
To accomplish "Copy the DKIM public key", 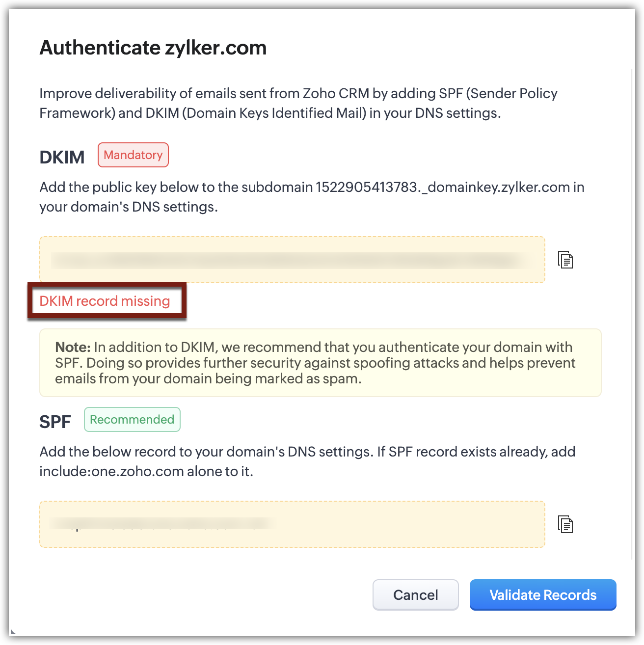I will [565, 260].
